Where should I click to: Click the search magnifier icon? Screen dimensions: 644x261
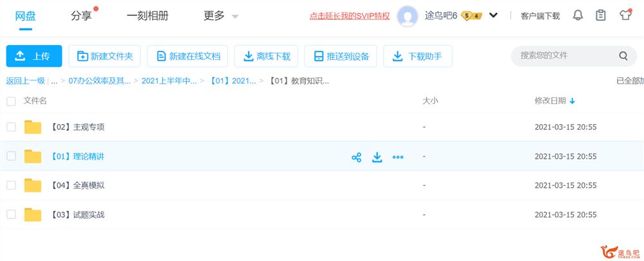tap(623, 56)
